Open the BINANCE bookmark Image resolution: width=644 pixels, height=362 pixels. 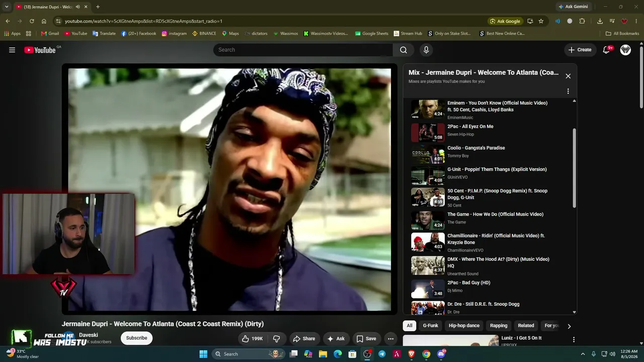204,34
